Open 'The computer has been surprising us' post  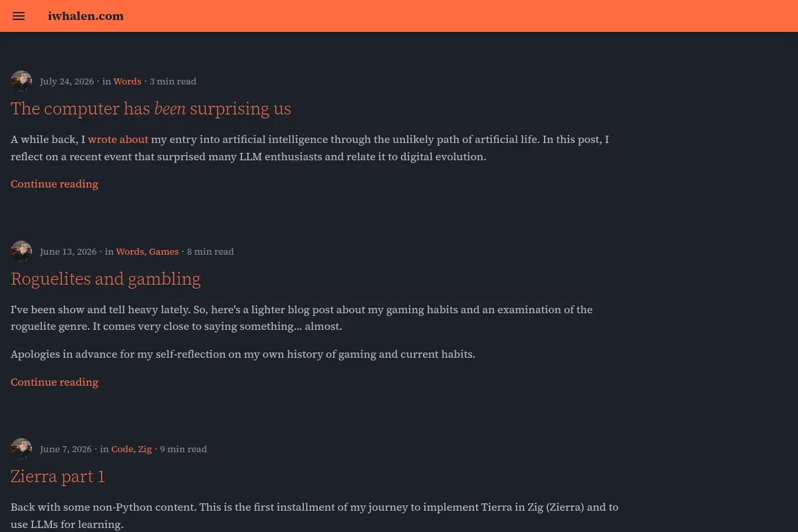tap(151, 108)
